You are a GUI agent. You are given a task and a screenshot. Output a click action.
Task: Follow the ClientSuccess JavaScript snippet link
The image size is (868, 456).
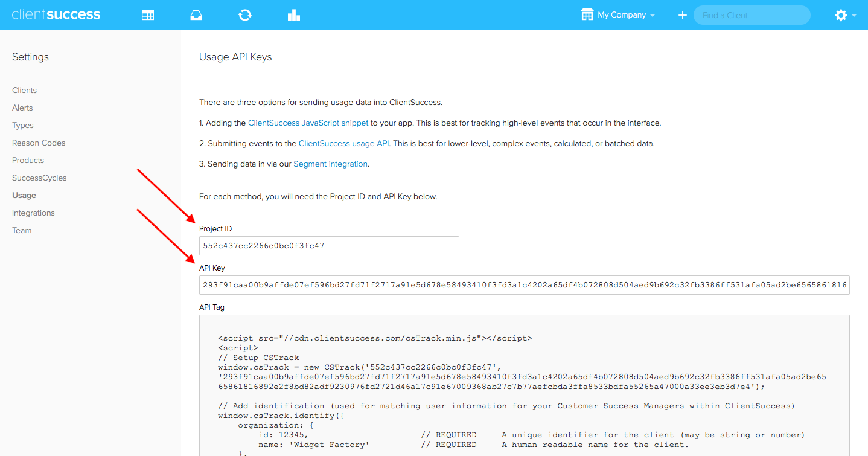308,123
